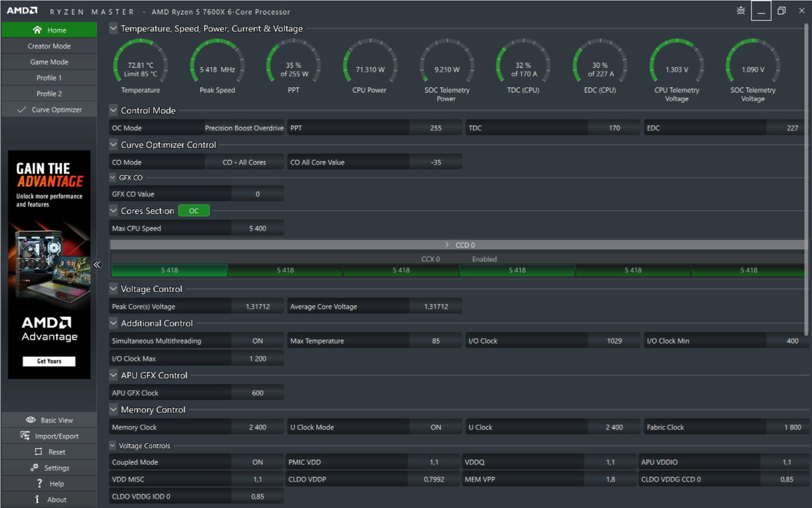Open Settings in sidebar
812x508 pixels.
[49, 467]
